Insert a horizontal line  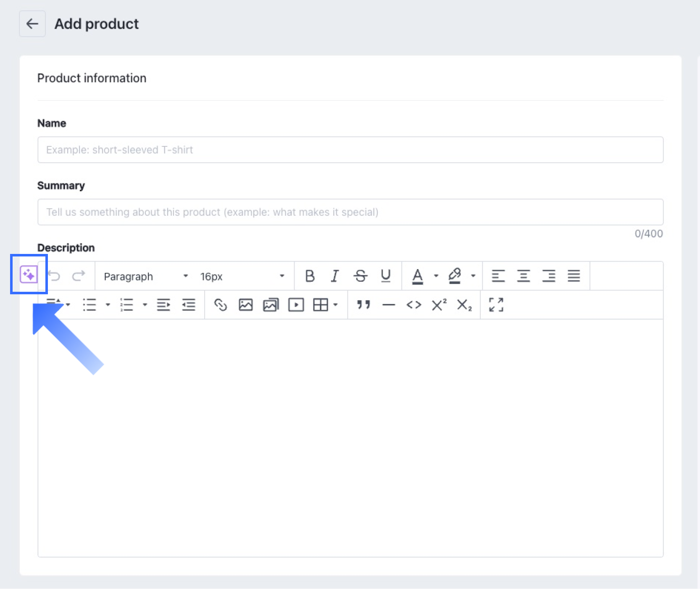coord(389,305)
